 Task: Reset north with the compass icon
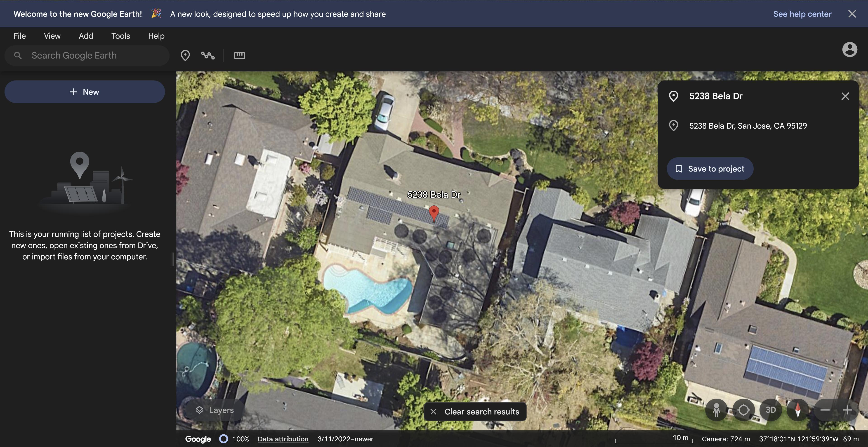click(x=797, y=410)
